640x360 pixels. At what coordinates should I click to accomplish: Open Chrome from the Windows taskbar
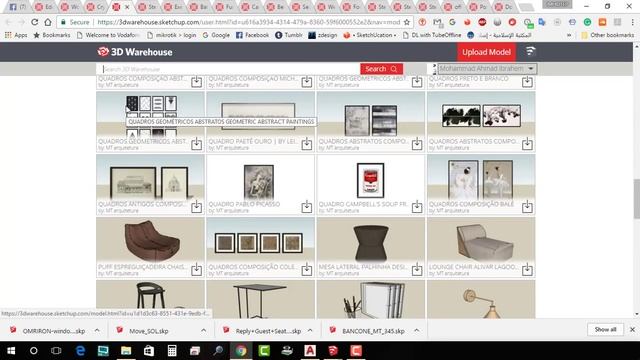click(x=241, y=351)
